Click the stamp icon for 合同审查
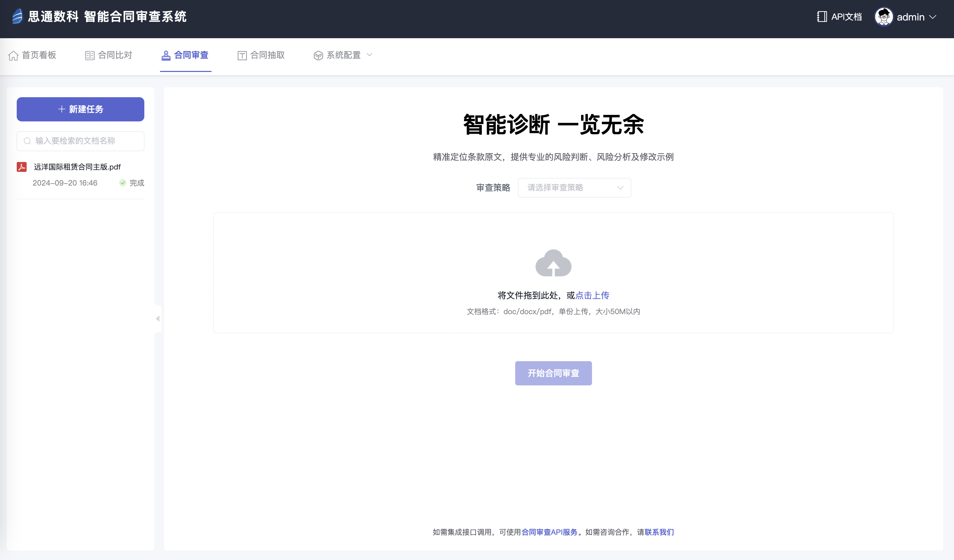The image size is (954, 560). click(x=166, y=56)
